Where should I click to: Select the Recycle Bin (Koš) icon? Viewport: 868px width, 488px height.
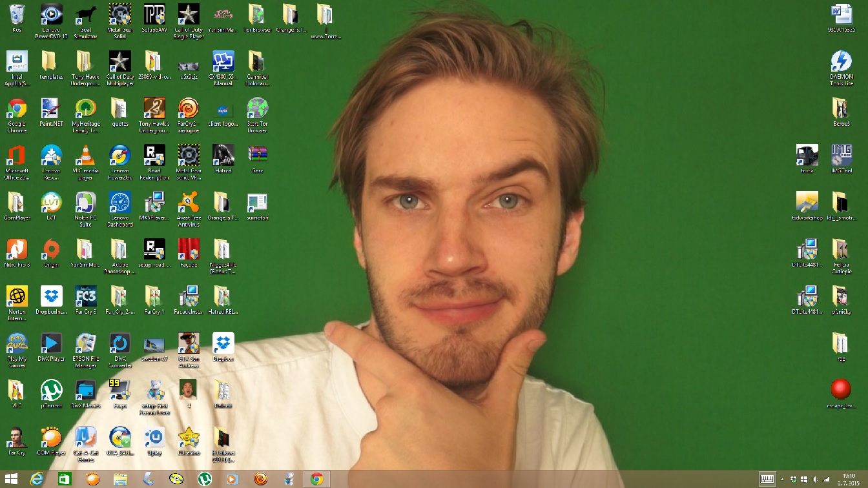tap(17, 15)
